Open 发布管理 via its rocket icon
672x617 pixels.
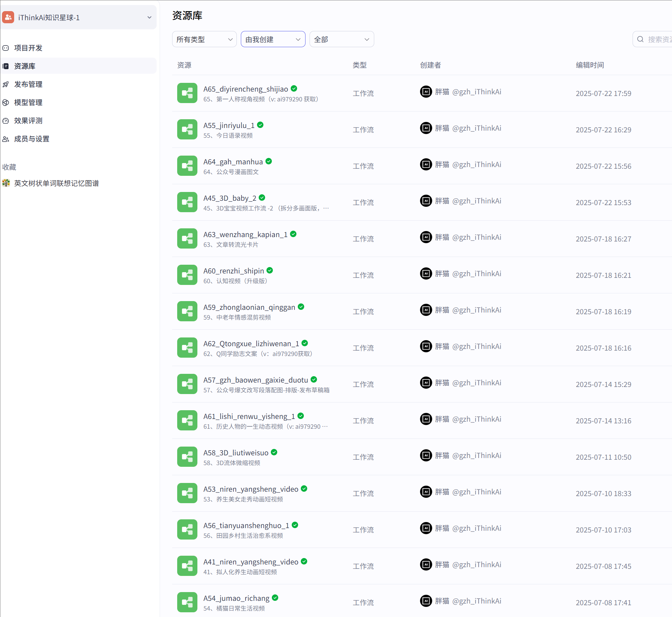pyautogui.click(x=6, y=84)
